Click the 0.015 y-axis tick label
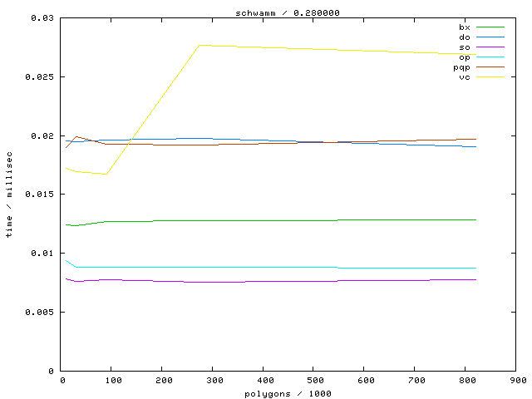The width and height of the screenshot is (532, 399). [39, 195]
